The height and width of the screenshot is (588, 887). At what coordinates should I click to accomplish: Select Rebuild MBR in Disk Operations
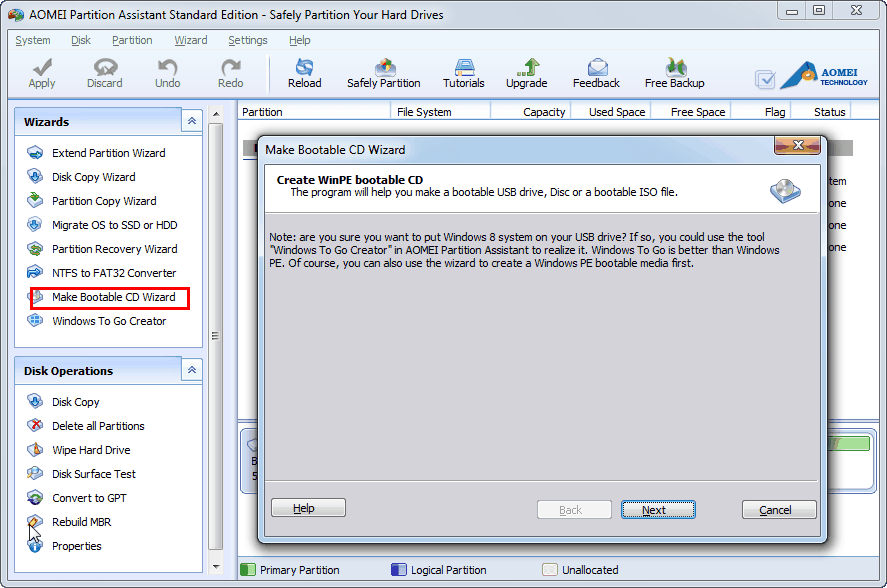point(81,522)
